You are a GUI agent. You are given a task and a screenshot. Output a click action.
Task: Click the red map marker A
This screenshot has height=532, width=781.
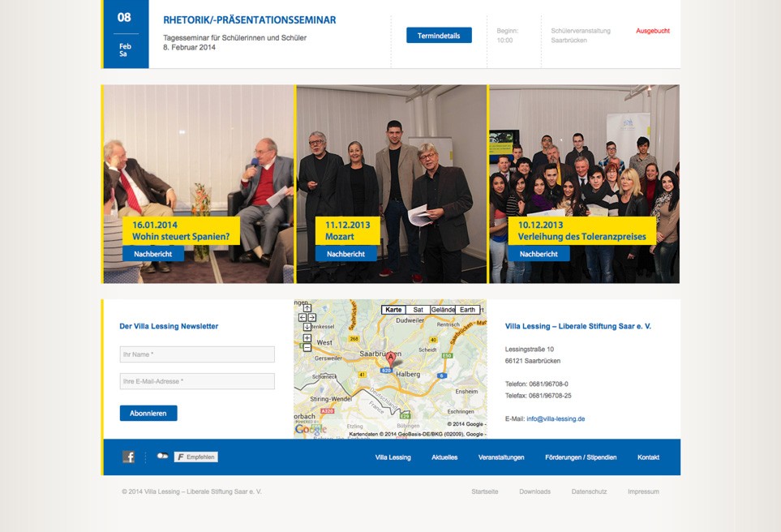pyautogui.click(x=391, y=358)
